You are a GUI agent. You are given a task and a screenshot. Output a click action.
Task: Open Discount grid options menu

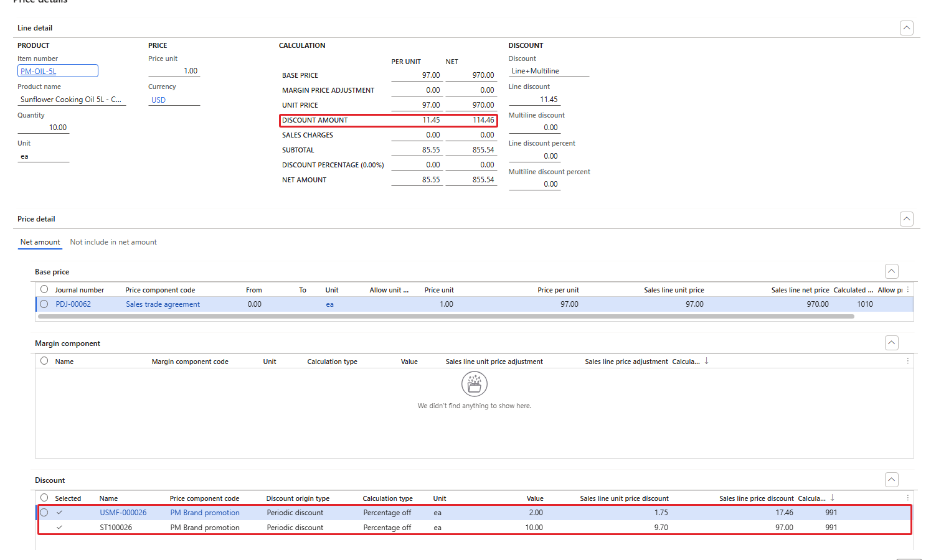[908, 498]
